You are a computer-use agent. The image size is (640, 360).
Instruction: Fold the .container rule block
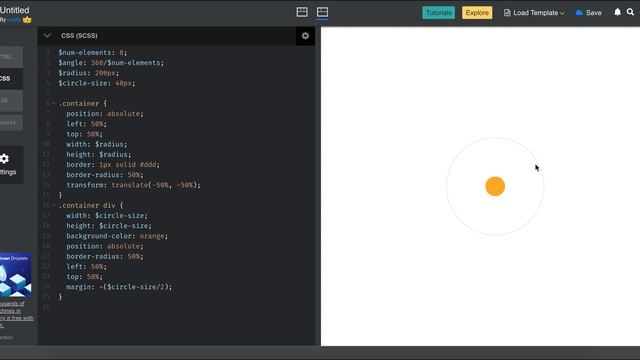tap(53, 104)
